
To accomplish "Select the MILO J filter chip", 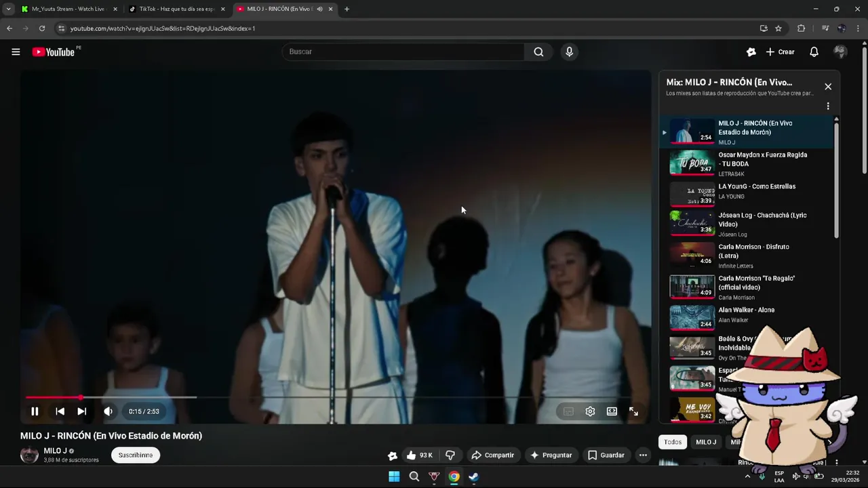I will tap(706, 442).
